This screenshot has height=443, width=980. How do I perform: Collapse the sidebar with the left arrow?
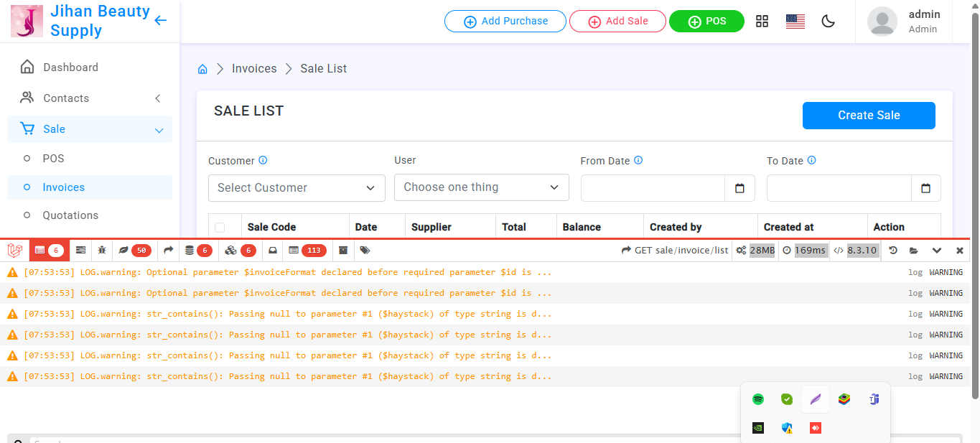[160, 21]
